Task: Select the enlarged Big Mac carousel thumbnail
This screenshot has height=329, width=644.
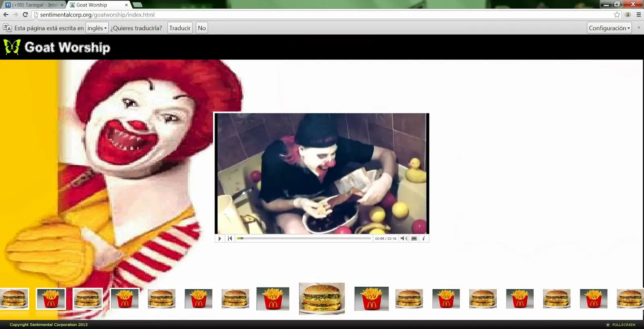Action: (x=322, y=298)
